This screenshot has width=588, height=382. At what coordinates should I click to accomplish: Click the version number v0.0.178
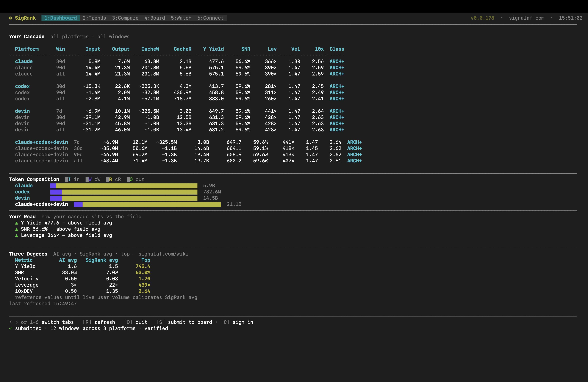[482, 18]
